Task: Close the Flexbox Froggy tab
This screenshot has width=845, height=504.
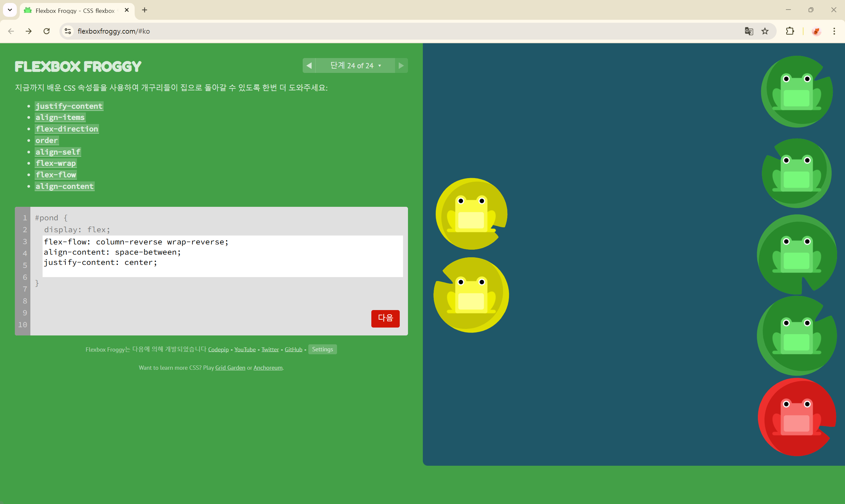Action: click(127, 10)
